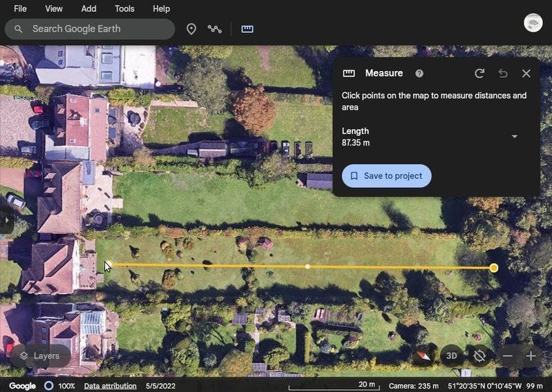Viewport: 552px width, 392px height.
Task: Click the fly-to-my-location icon
Action: coord(479,356)
